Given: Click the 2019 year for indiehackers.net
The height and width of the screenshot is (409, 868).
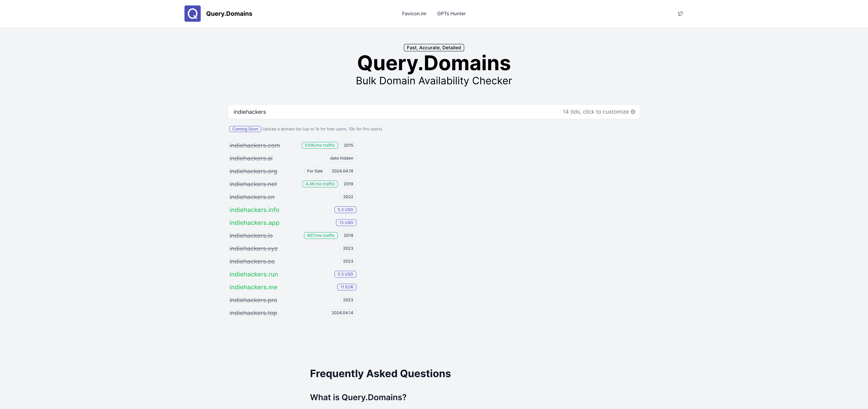Looking at the screenshot, I should pyautogui.click(x=348, y=184).
